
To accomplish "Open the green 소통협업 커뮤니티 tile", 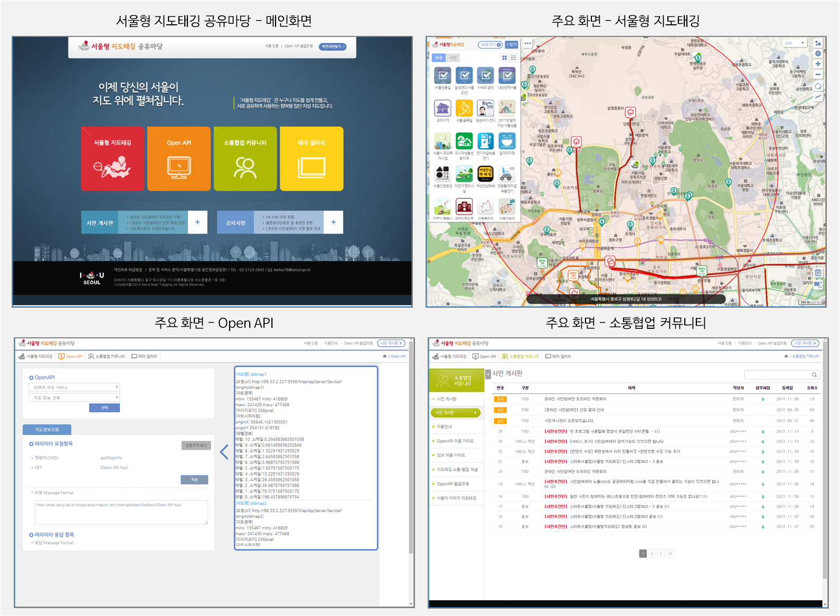I will [x=245, y=158].
